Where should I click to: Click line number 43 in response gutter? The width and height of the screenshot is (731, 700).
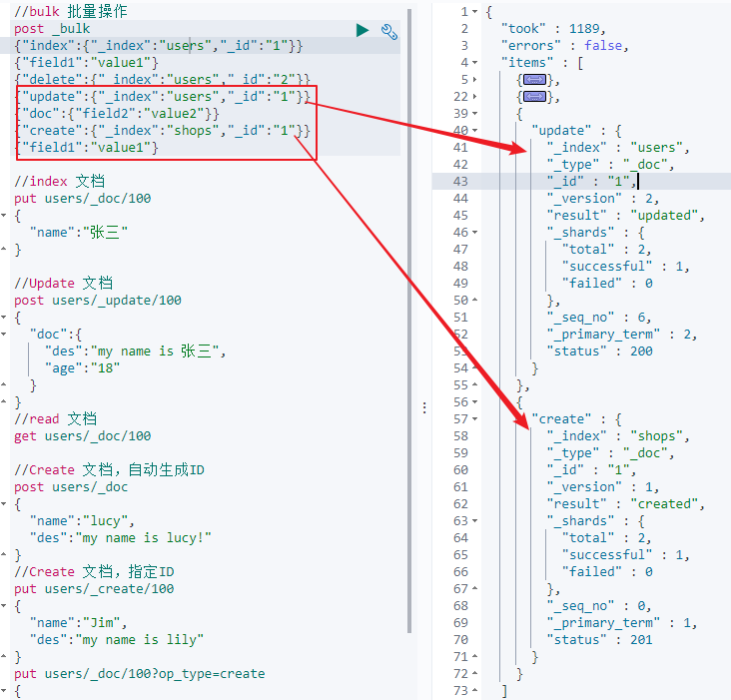coord(460,182)
